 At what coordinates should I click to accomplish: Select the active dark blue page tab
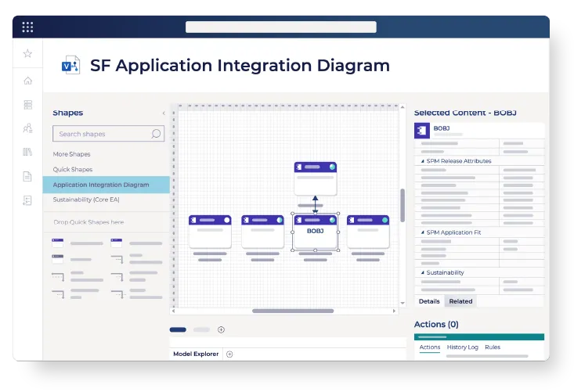pyautogui.click(x=178, y=330)
